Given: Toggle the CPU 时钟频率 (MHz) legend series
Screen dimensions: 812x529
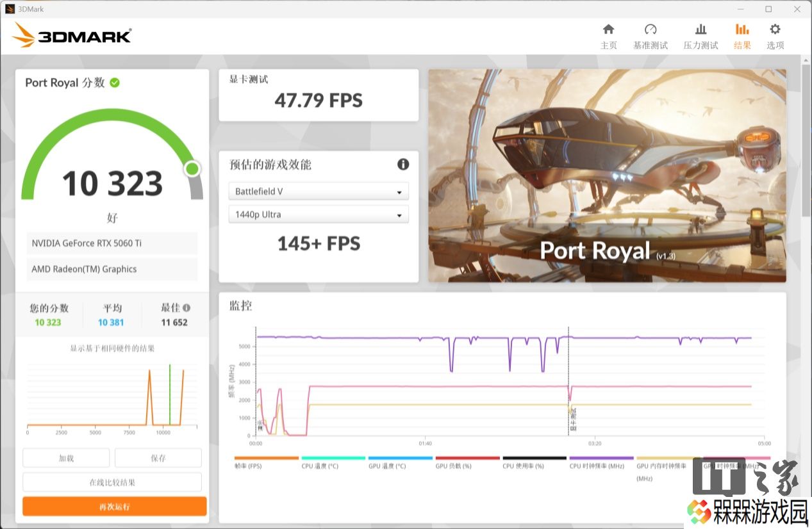Looking at the screenshot, I should (601, 462).
